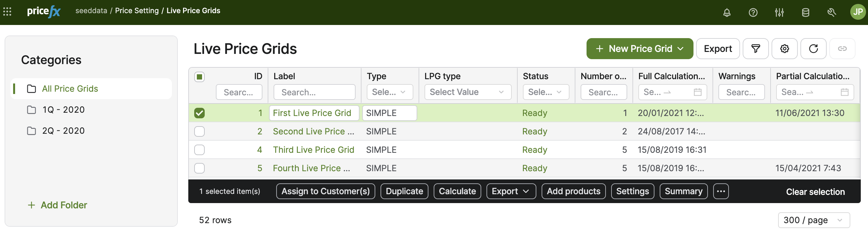This screenshot has width=868, height=232.
Task: Open the Status filter dropdown
Action: click(x=546, y=92)
